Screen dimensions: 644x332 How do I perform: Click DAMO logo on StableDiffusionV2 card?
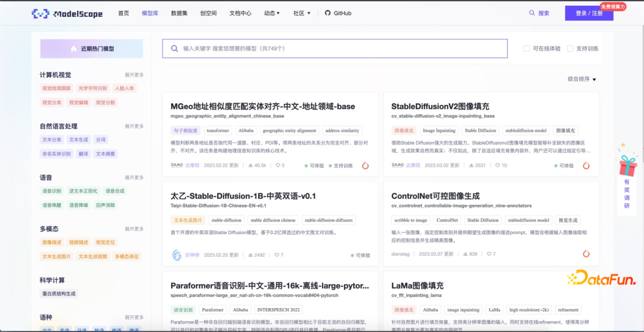(398, 165)
